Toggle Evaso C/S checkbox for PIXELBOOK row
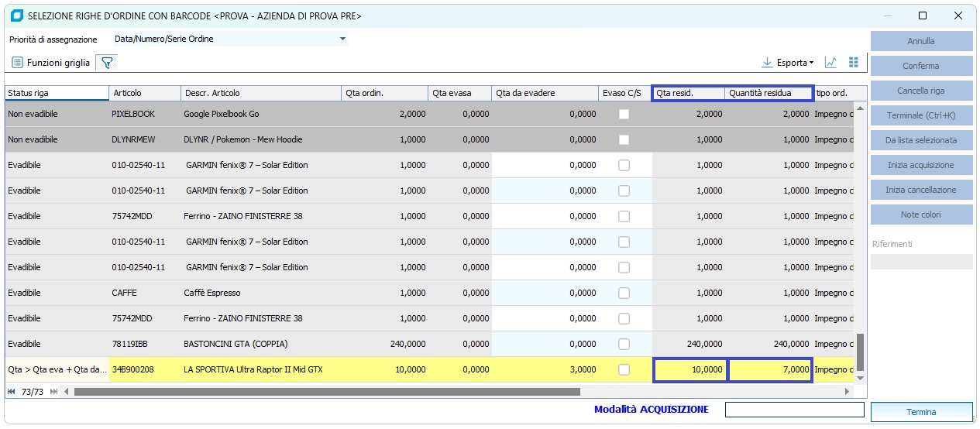Viewport: 980px width, 429px height. click(624, 114)
